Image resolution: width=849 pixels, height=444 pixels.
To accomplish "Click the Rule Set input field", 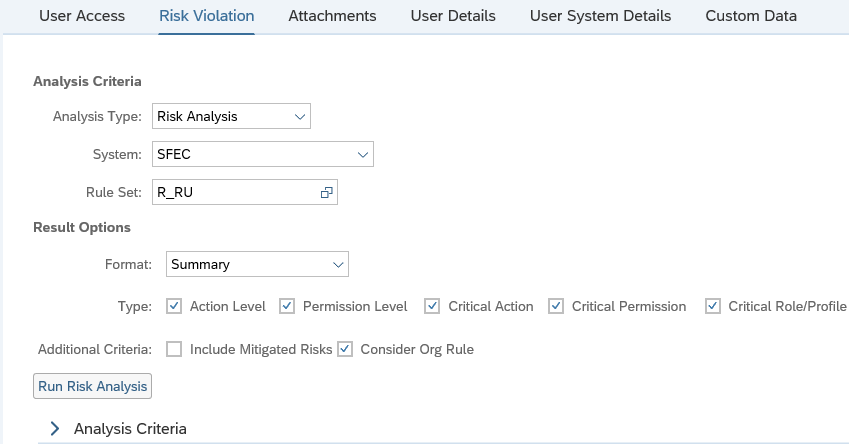I will tap(235, 193).
